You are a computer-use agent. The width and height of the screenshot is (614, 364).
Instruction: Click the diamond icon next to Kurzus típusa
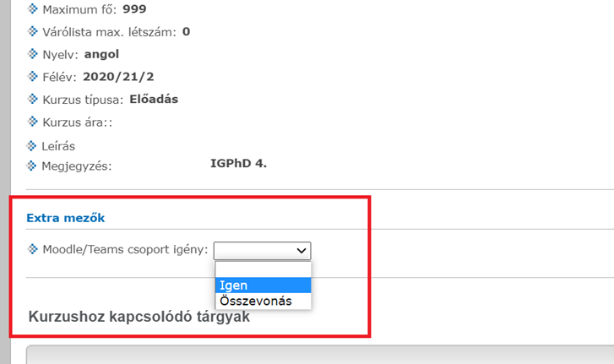point(33,99)
